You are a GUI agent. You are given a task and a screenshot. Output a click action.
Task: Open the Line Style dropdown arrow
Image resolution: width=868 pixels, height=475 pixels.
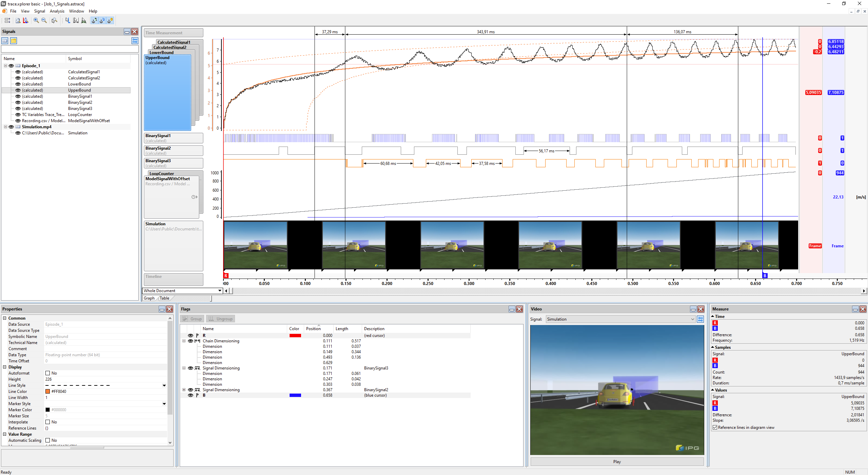164,385
